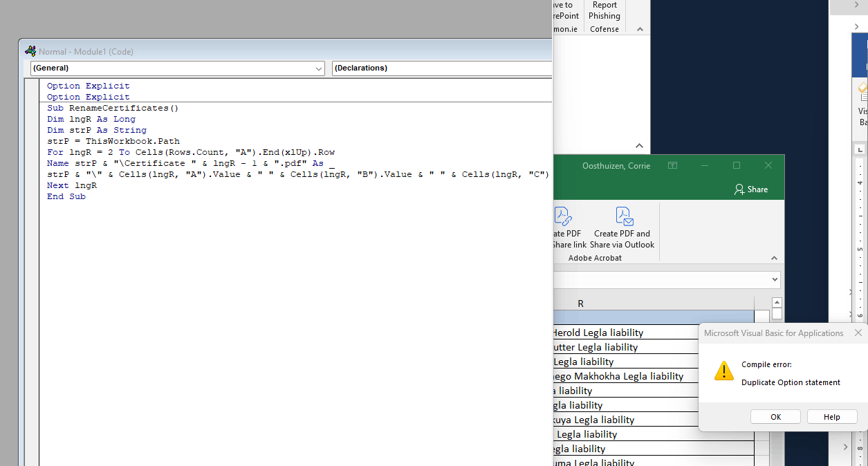Click the "For lngR = 2 To Cells" line

[x=191, y=152]
